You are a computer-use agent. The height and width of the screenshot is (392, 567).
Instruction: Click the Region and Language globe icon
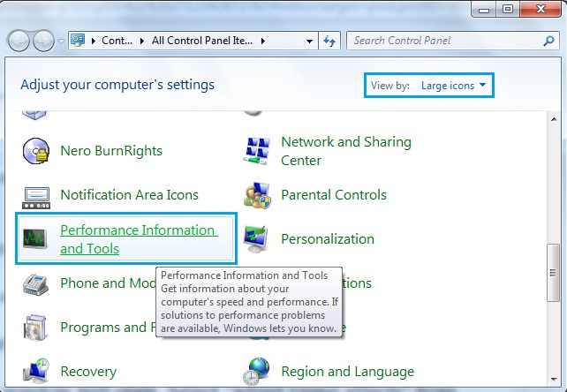pos(256,372)
